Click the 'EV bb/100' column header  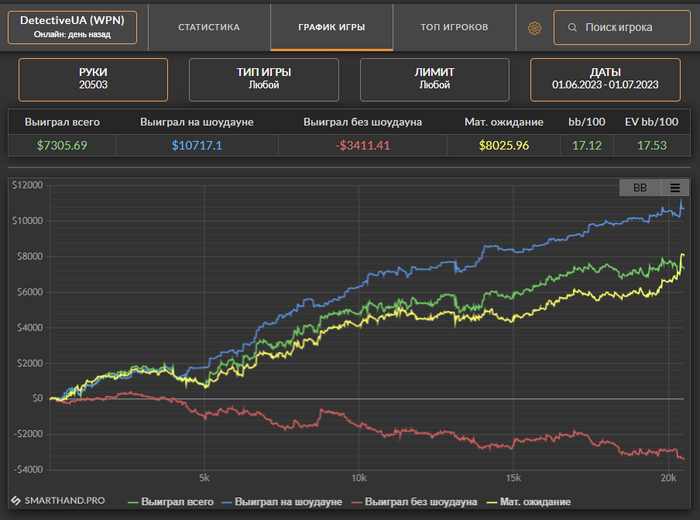pos(651,122)
